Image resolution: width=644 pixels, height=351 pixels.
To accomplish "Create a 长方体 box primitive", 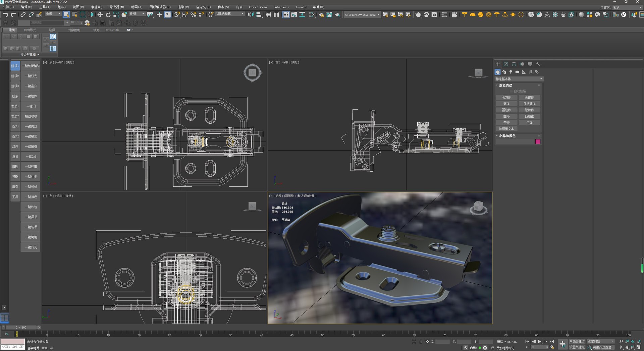I will coord(506,98).
